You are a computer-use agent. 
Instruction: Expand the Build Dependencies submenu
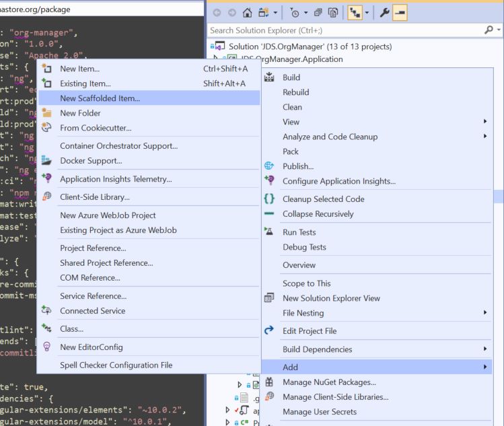pyautogui.click(x=377, y=349)
